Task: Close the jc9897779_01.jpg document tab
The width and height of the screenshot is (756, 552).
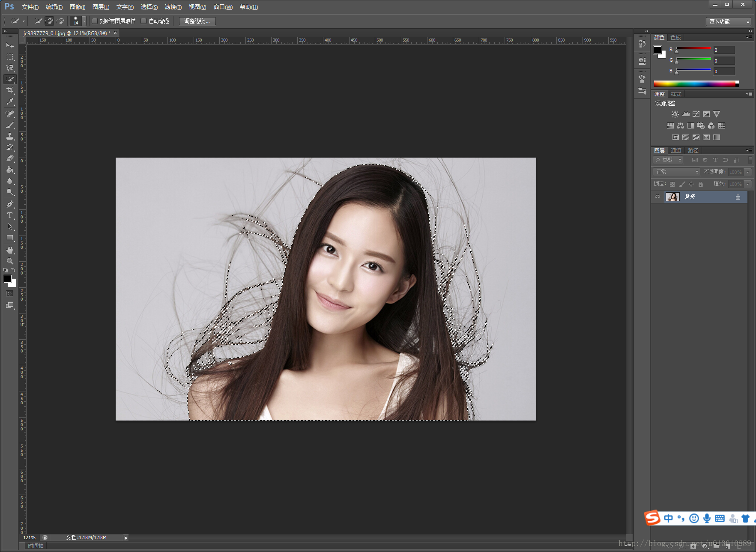Action: click(115, 33)
